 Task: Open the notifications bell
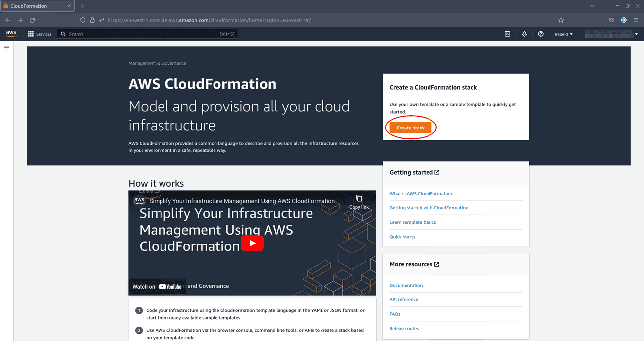coord(524,34)
